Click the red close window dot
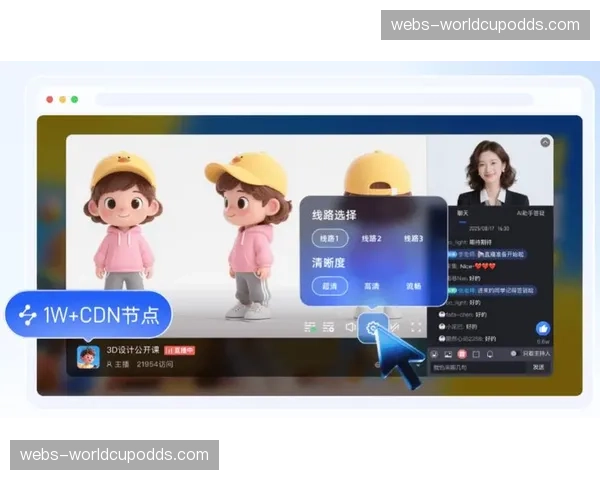The height and width of the screenshot is (480, 600). tap(50, 100)
